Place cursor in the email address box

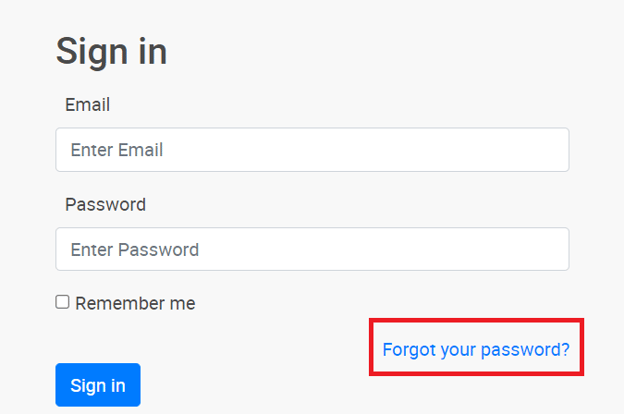click(312, 150)
